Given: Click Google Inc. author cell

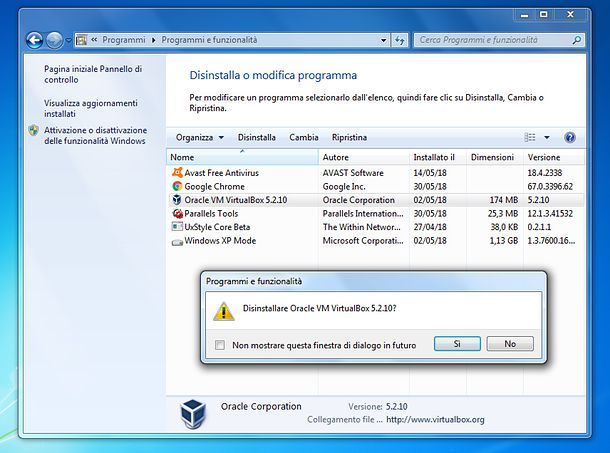Looking at the screenshot, I should [344, 186].
